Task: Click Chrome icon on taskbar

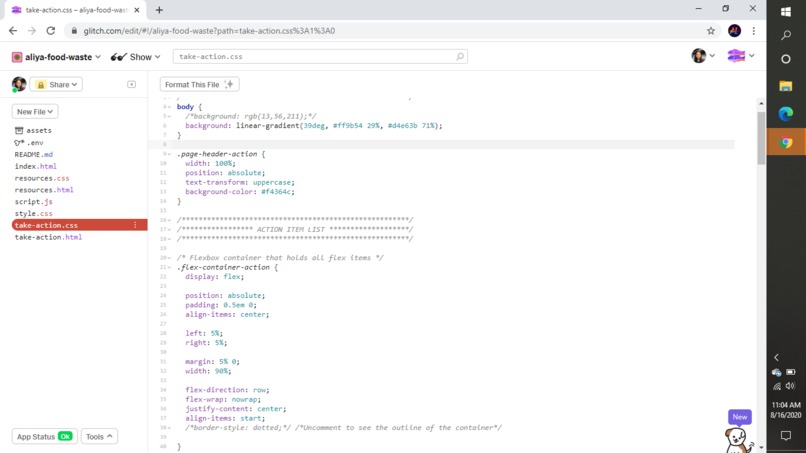Action: click(x=786, y=141)
